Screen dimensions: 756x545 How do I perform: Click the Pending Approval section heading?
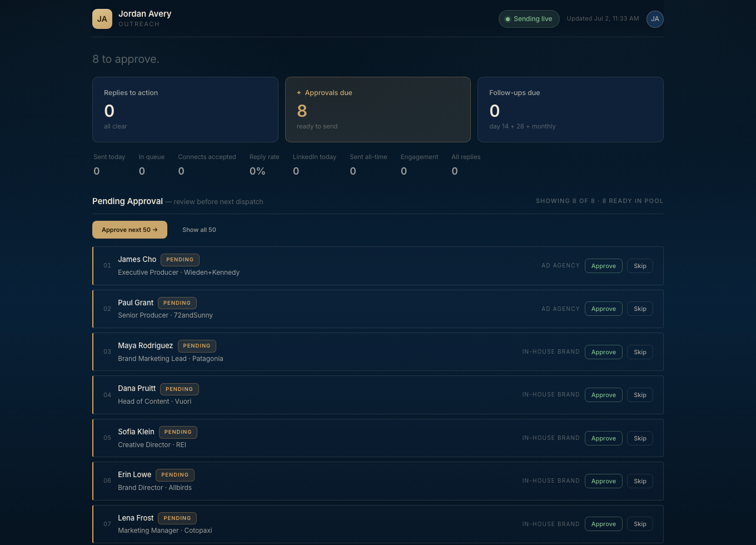(127, 201)
